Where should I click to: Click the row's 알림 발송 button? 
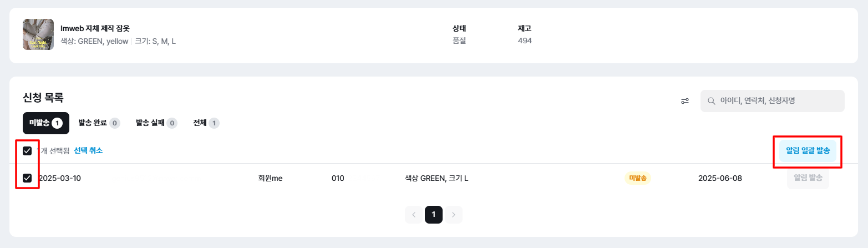click(x=808, y=178)
